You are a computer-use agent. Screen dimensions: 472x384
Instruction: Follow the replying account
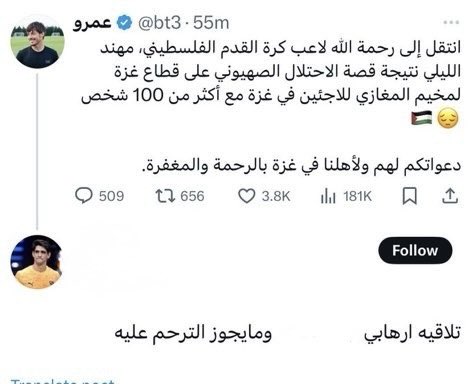[415, 250]
